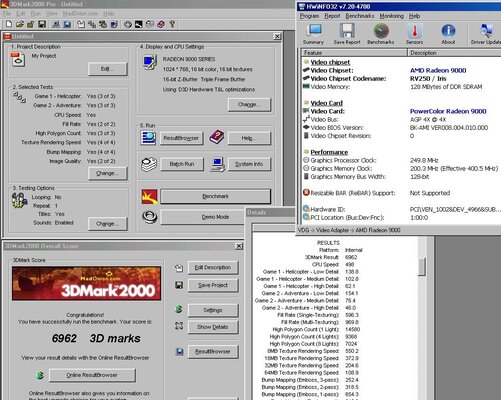Click the stacked pages icon beside Batch Run
Image resolution: width=501 pixels, height=400 pixels.
[149, 164]
